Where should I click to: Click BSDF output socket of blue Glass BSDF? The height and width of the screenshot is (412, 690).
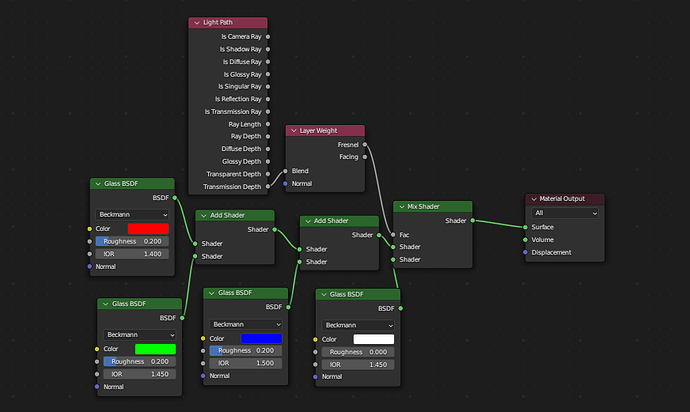[x=288, y=307]
